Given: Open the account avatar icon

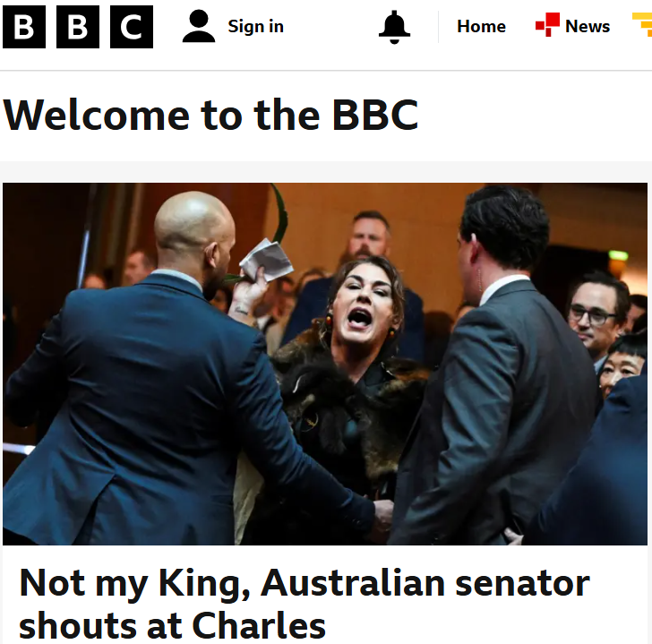Looking at the screenshot, I should pos(199,26).
